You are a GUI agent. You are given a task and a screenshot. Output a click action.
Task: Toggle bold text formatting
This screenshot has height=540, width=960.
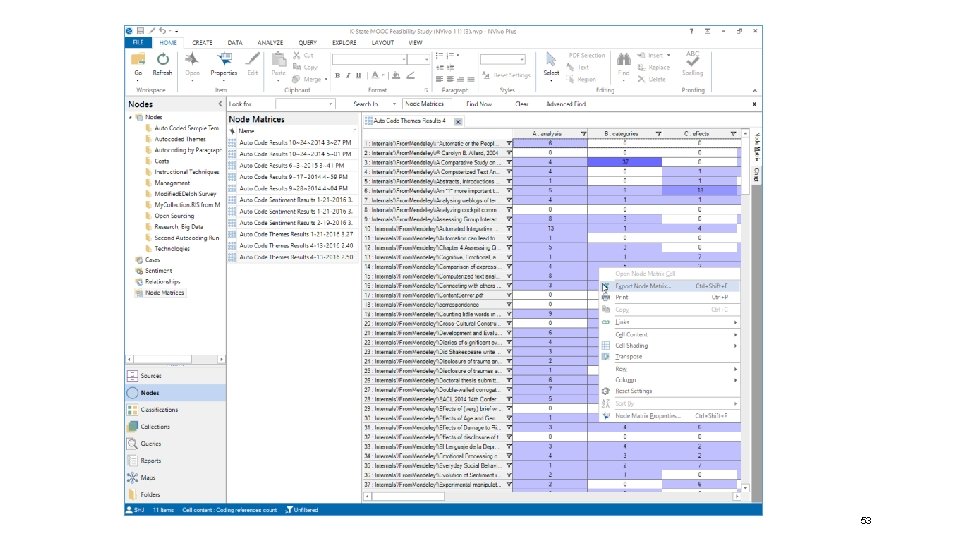point(338,75)
